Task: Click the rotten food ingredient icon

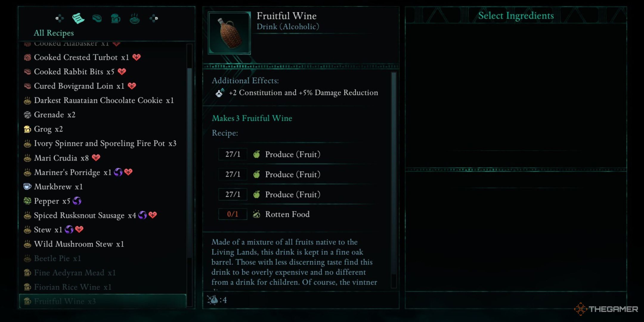Action: click(x=256, y=214)
